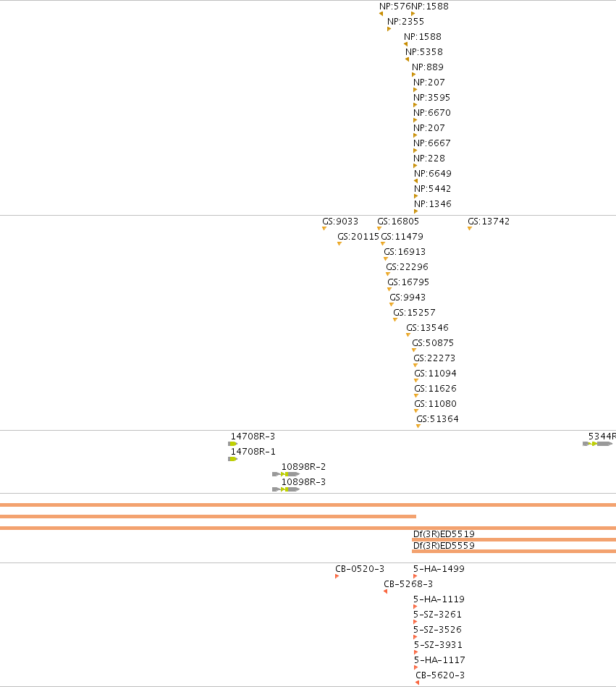Click the NP:889 label

tap(428, 67)
